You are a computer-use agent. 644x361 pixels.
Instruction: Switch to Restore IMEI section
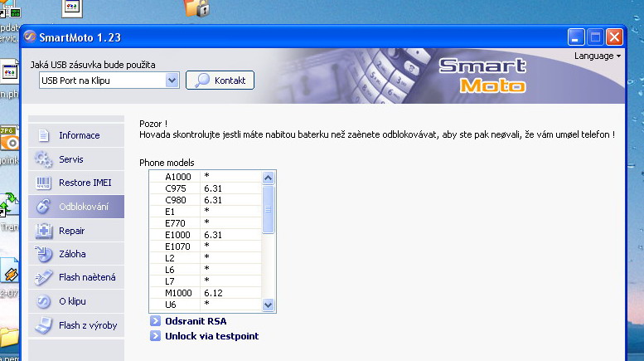pos(76,183)
